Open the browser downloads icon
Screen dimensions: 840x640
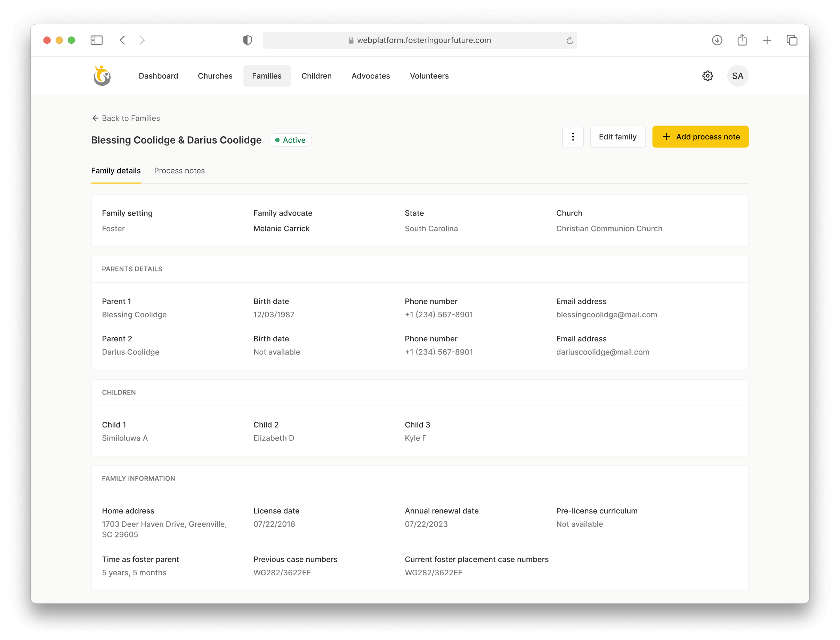717,40
